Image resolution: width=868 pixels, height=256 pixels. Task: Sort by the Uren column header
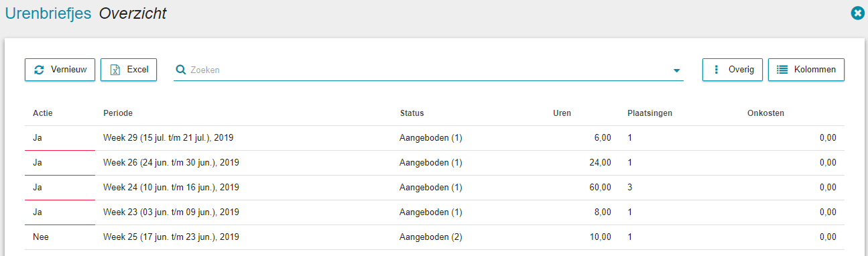pos(562,113)
